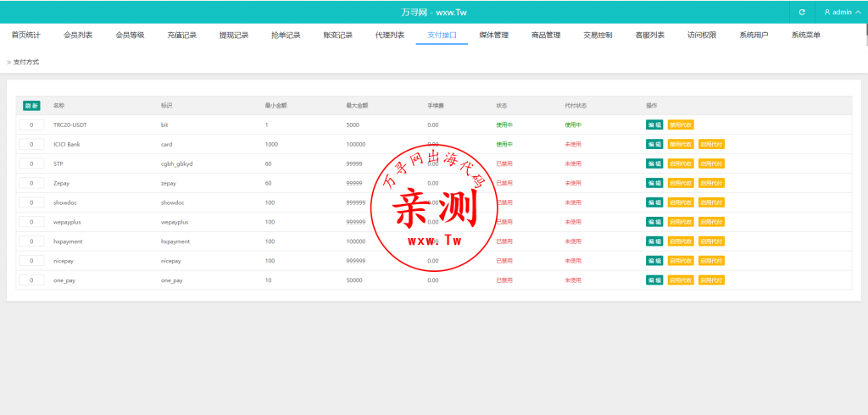Click 启用代收 for hxpayment row
This screenshot has width=868, height=415.
click(681, 241)
